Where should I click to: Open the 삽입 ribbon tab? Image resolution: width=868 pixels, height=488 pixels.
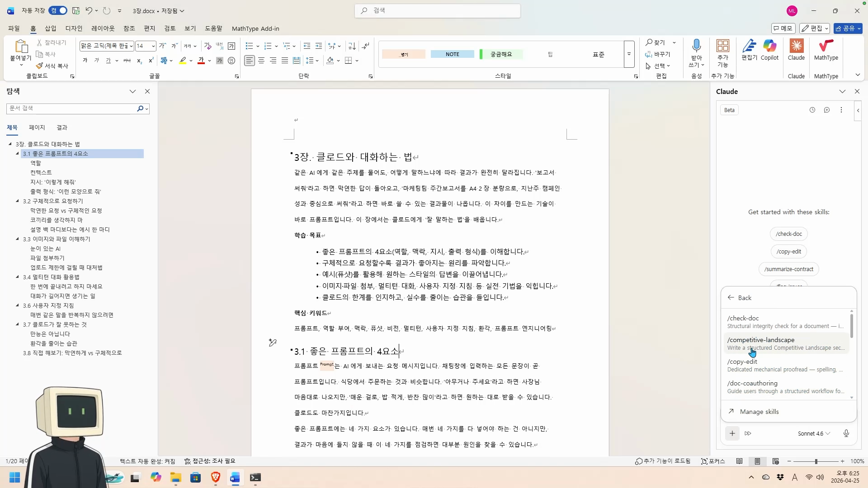[51, 28]
